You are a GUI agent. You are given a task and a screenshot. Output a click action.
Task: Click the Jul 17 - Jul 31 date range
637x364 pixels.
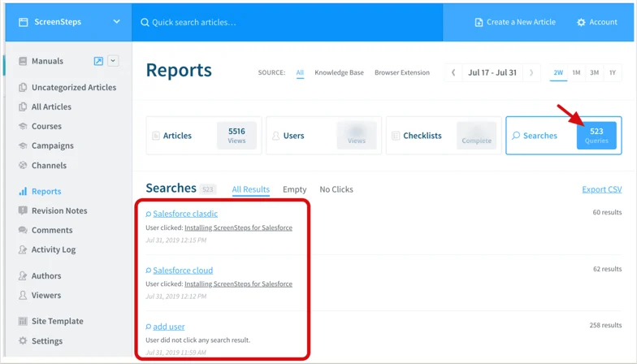[x=492, y=73]
